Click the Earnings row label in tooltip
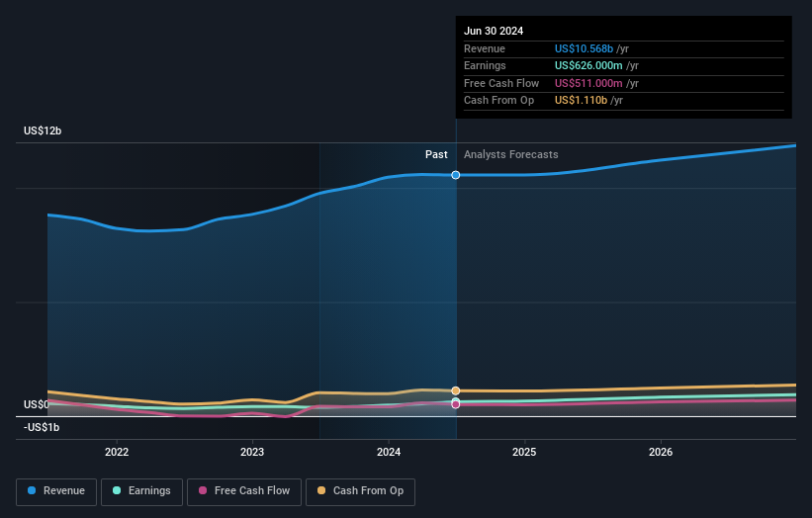The height and width of the screenshot is (518, 812). 485,65
